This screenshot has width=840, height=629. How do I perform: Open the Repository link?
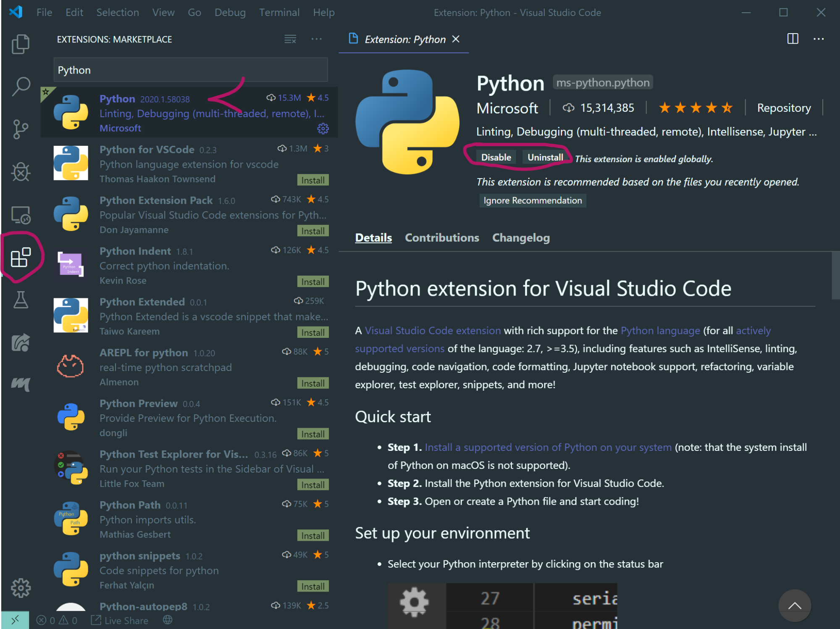(784, 108)
